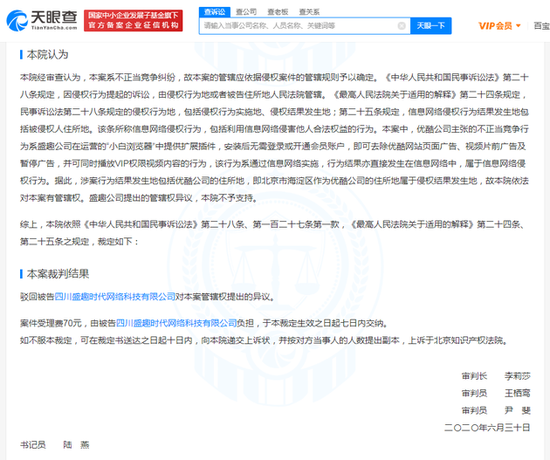Open 四川盛趣时代 company link in fee paragraph
Screen dimensions: 550x460
(x=176, y=323)
